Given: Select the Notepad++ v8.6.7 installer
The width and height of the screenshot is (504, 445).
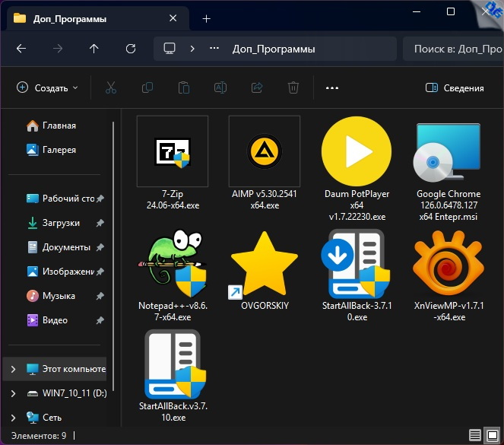Looking at the screenshot, I should pyautogui.click(x=172, y=264).
